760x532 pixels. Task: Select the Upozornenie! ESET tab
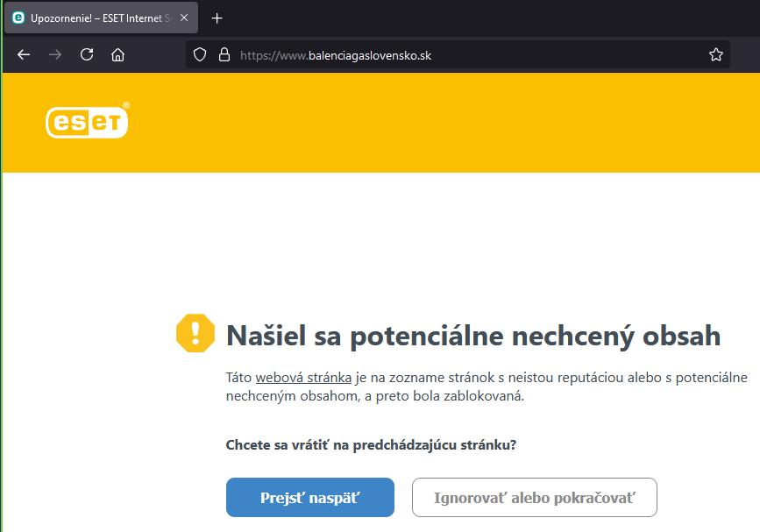tap(96, 18)
